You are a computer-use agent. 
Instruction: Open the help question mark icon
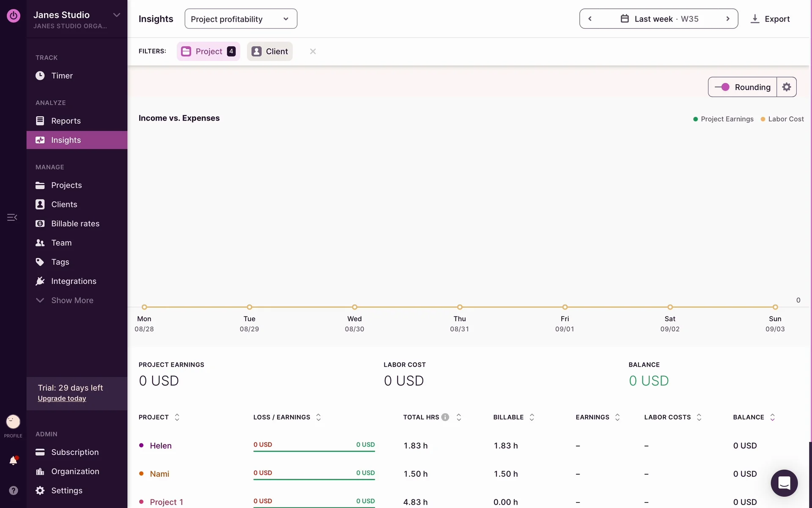click(x=14, y=490)
